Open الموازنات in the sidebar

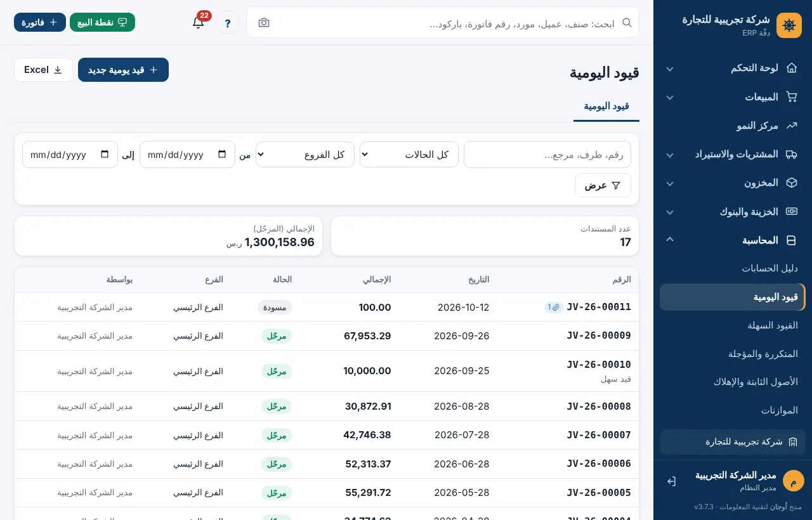[733, 410]
